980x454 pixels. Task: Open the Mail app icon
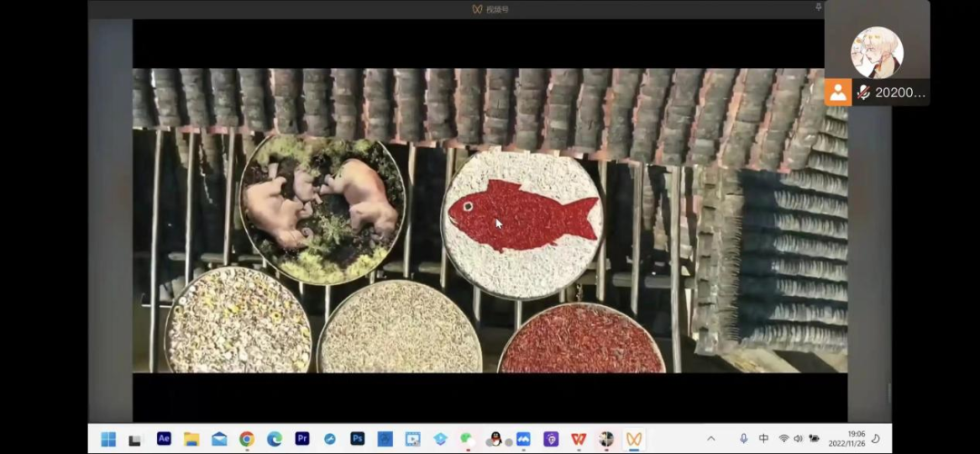(219, 439)
